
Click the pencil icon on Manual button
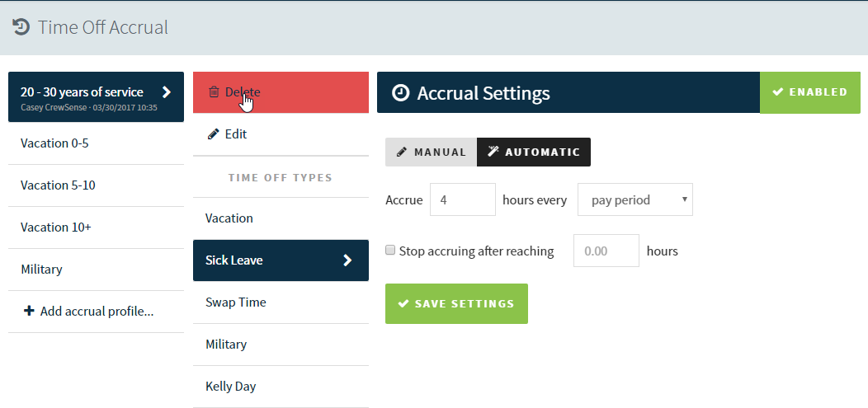(403, 152)
